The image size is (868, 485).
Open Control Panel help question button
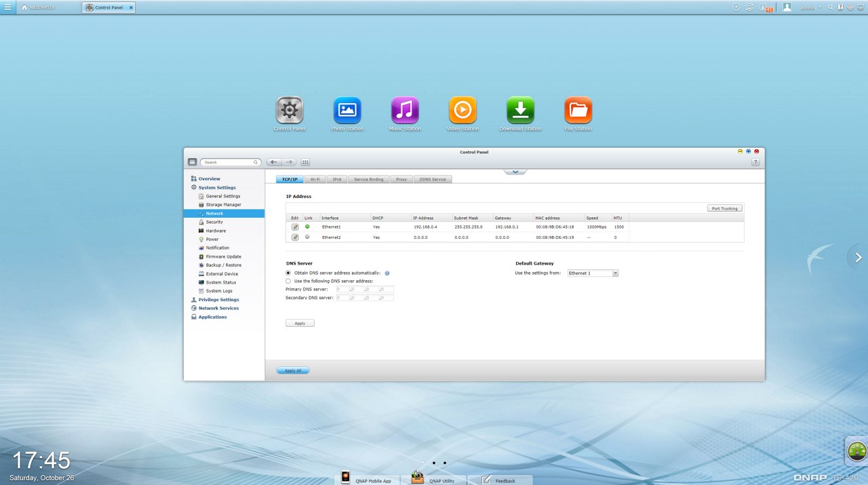tap(755, 162)
